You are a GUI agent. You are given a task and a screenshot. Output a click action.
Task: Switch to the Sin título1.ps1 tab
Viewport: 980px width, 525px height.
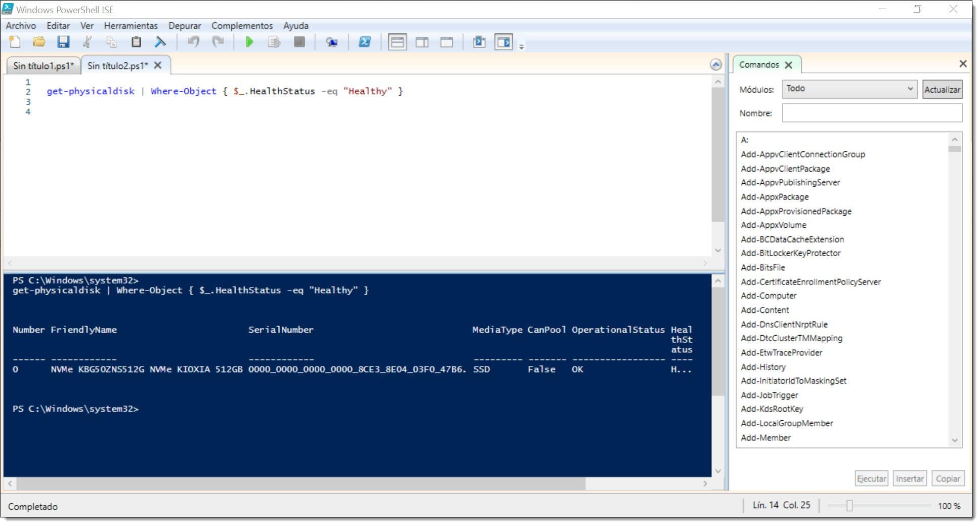43,65
